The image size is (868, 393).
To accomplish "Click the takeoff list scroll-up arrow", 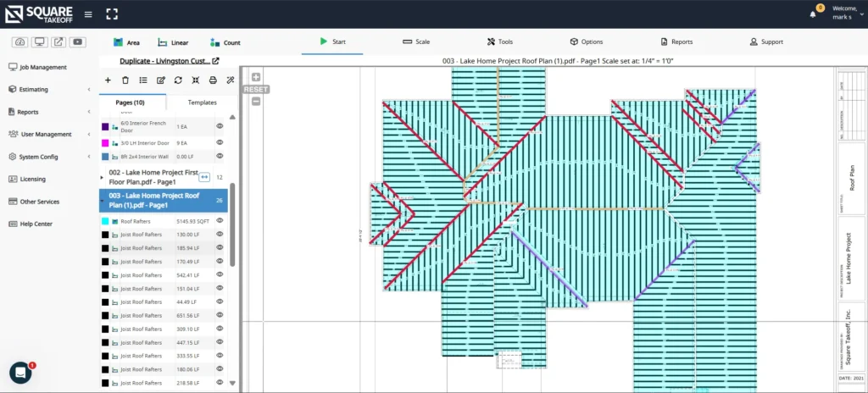I will tap(232, 117).
